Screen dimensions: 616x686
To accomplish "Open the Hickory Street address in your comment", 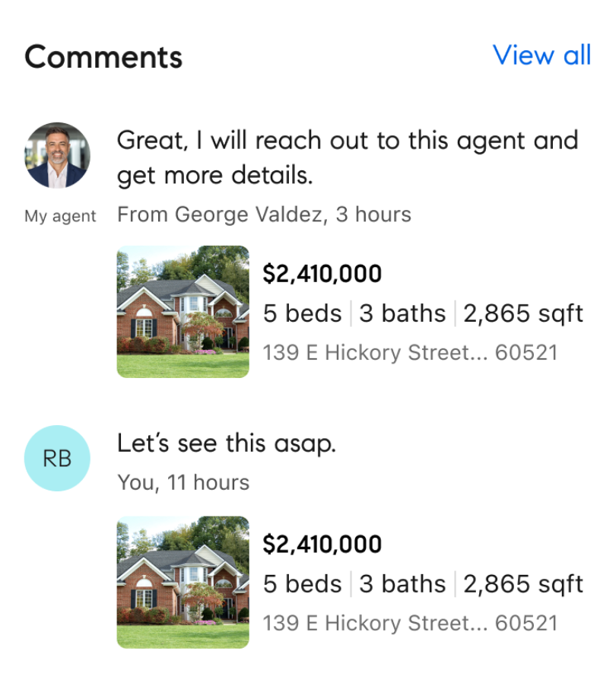I will point(410,624).
